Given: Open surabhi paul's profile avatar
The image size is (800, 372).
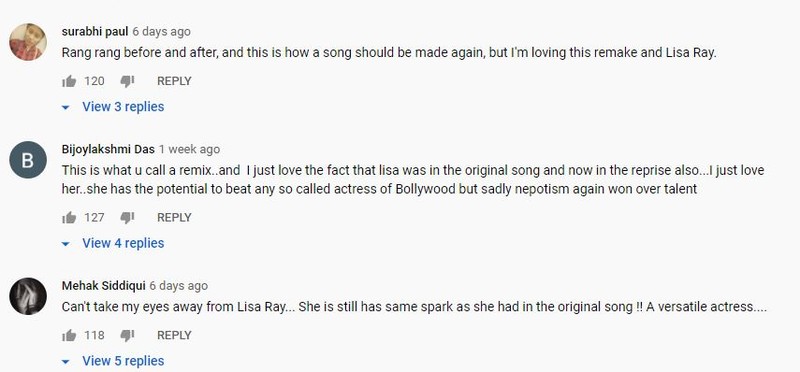Looking at the screenshot, I should click(x=28, y=42).
